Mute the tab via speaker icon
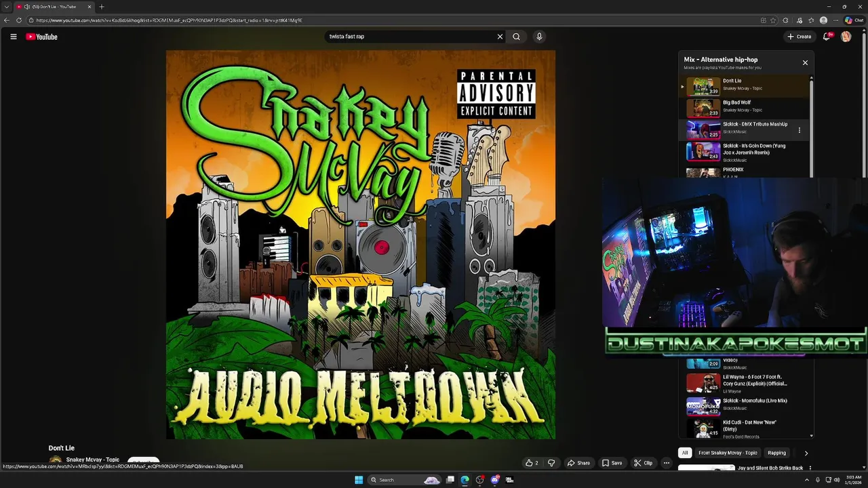 tap(26, 7)
